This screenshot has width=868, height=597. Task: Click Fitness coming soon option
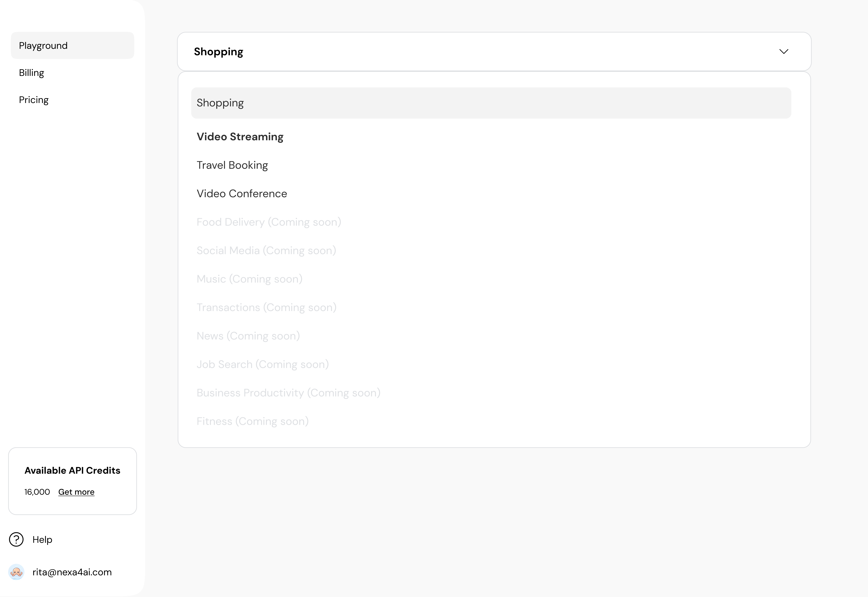[252, 421]
